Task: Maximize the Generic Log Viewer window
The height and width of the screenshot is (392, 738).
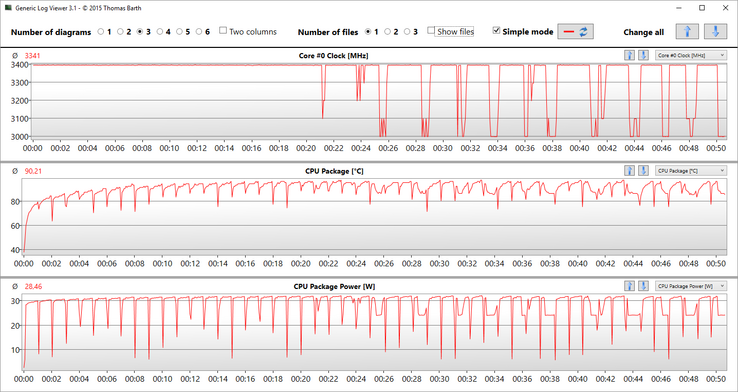Action: click(702, 8)
